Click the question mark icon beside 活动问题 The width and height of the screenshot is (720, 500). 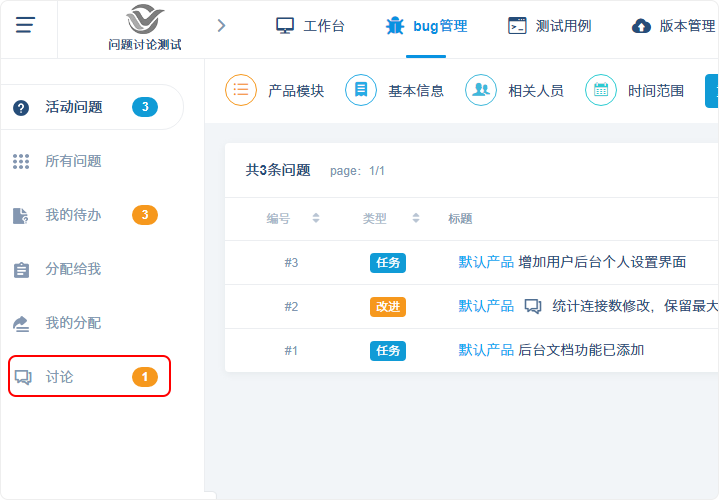[21, 108]
